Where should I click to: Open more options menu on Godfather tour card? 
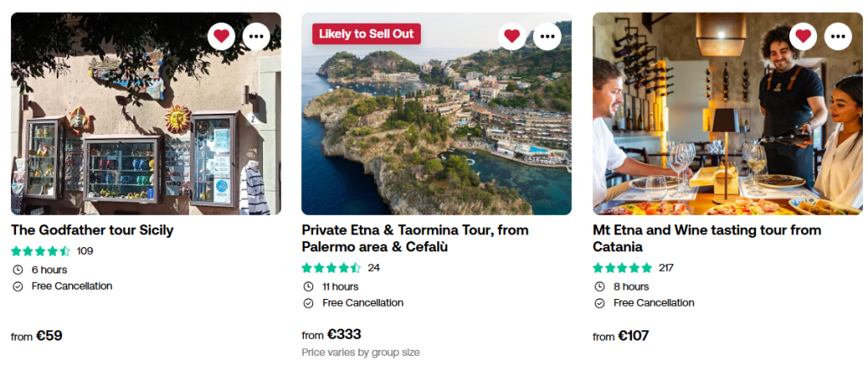point(257,36)
